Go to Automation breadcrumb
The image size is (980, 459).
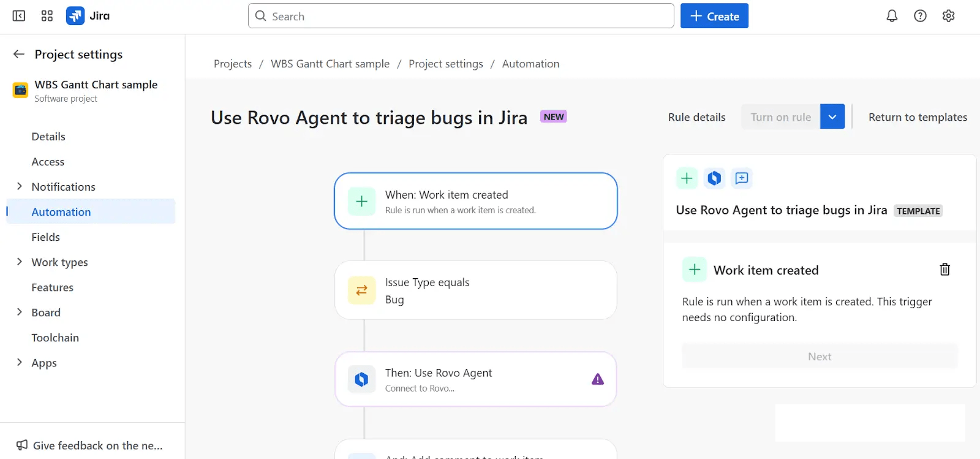530,64
